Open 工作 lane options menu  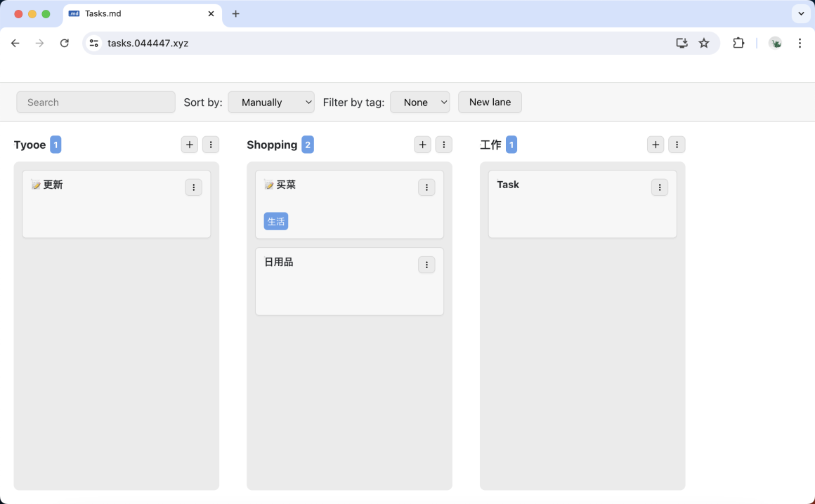(x=677, y=145)
